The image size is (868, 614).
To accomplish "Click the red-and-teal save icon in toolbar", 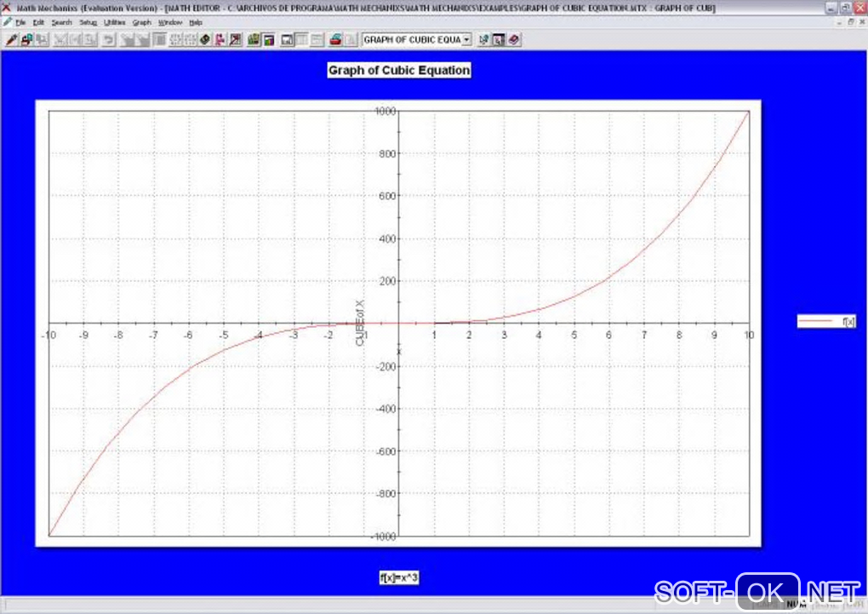I will coord(26,39).
